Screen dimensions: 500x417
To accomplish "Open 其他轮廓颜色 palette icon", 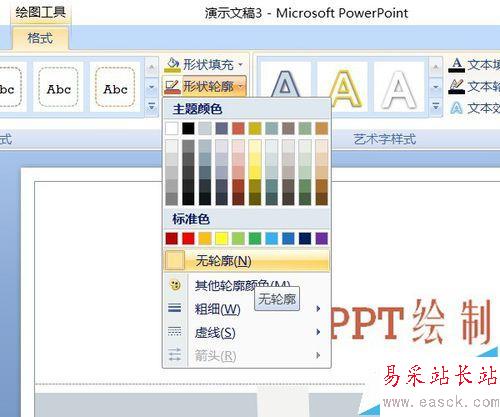I will tap(175, 285).
